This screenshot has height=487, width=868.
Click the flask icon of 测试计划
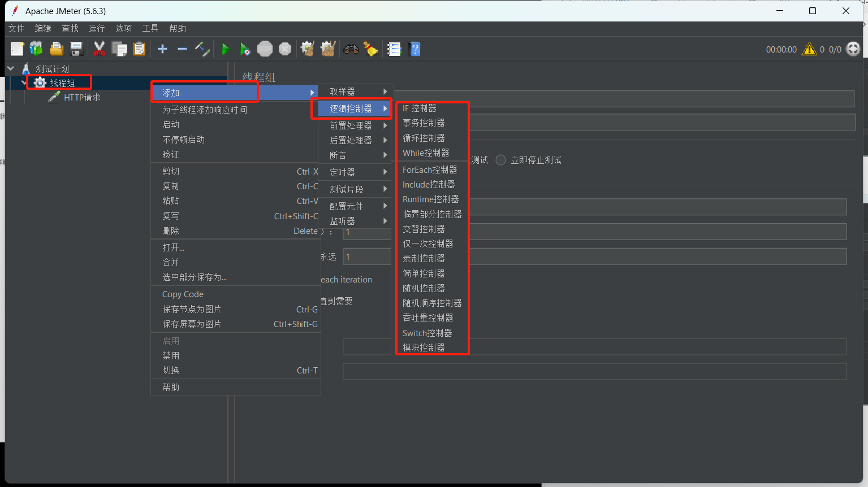coord(26,69)
